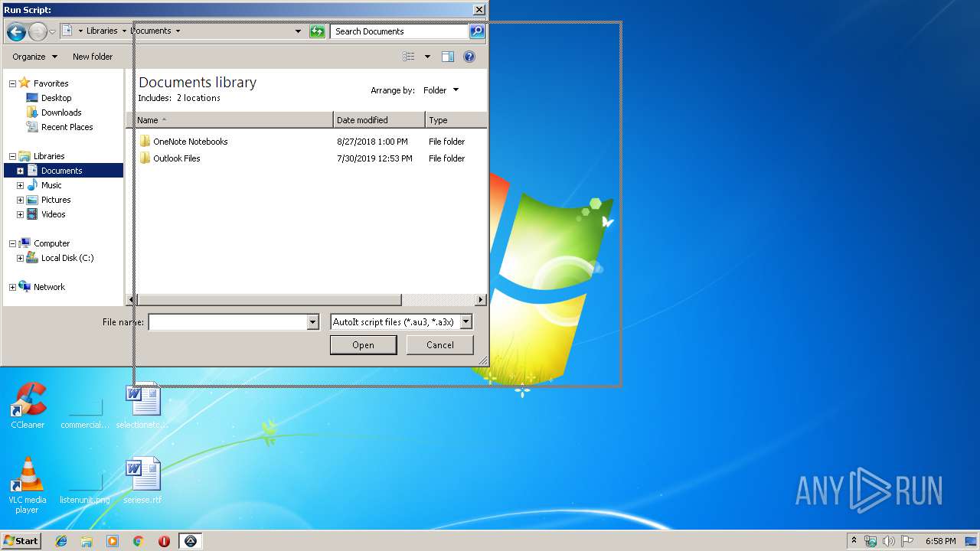The height and width of the screenshot is (551, 980).
Task: Select Recent Places under Favorites
Action: coord(67,127)
